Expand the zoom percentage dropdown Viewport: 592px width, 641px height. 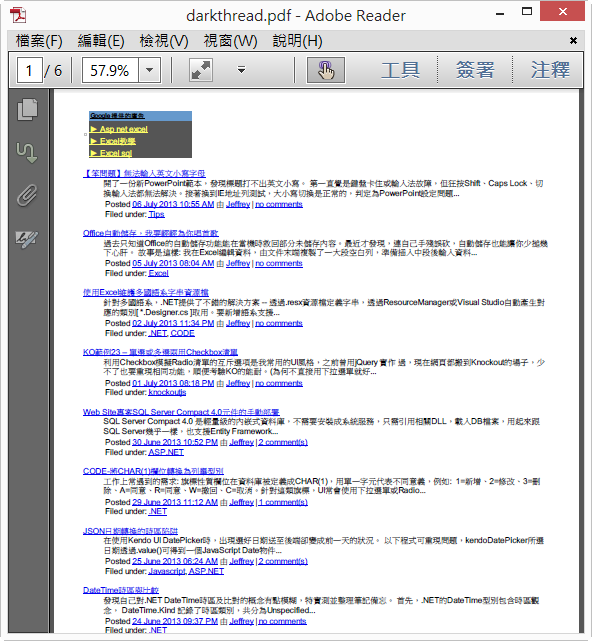click(150, 70)
